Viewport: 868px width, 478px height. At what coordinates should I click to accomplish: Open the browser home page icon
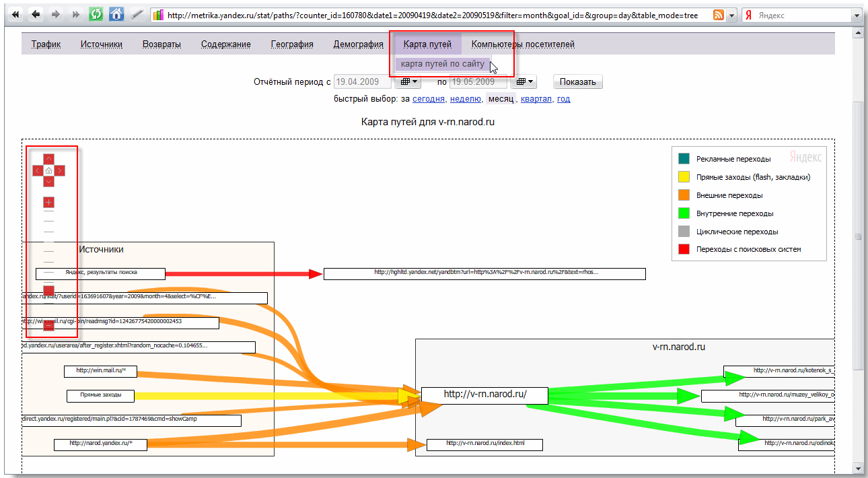116,14
